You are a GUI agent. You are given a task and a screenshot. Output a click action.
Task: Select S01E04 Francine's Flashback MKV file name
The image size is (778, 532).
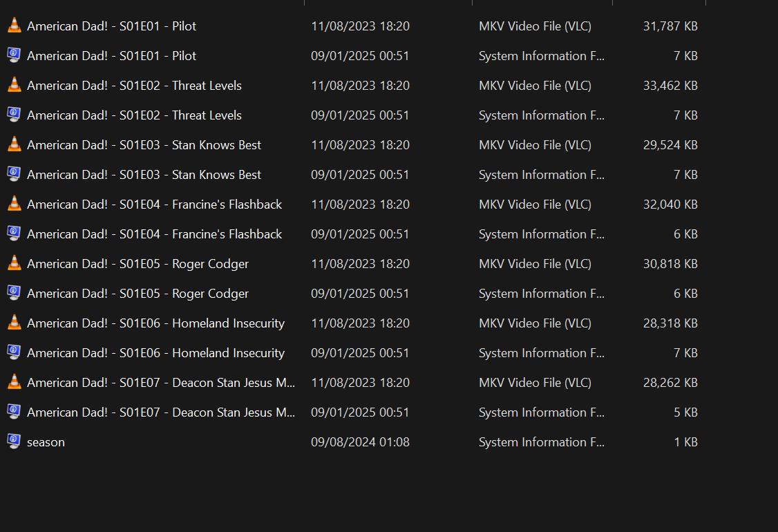(154, 205)
